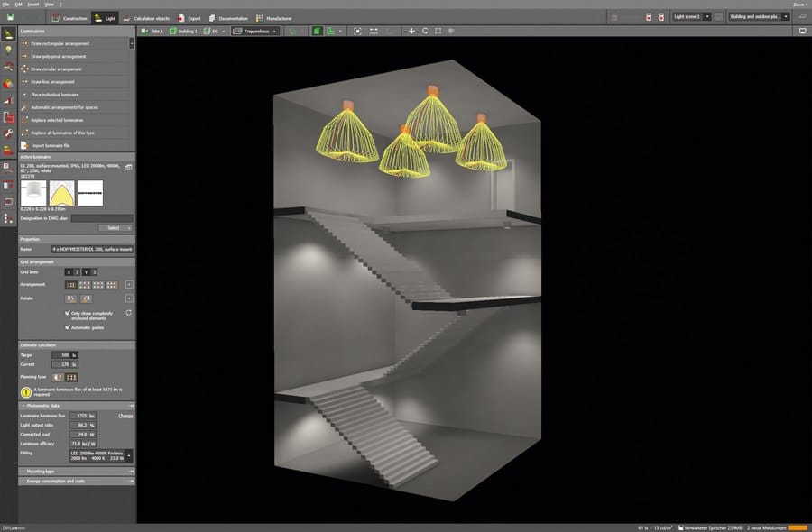Click the yellow warning icon in Estimate calculator
This screenshot has height=532, width=812.
click(x=26, y=392)
